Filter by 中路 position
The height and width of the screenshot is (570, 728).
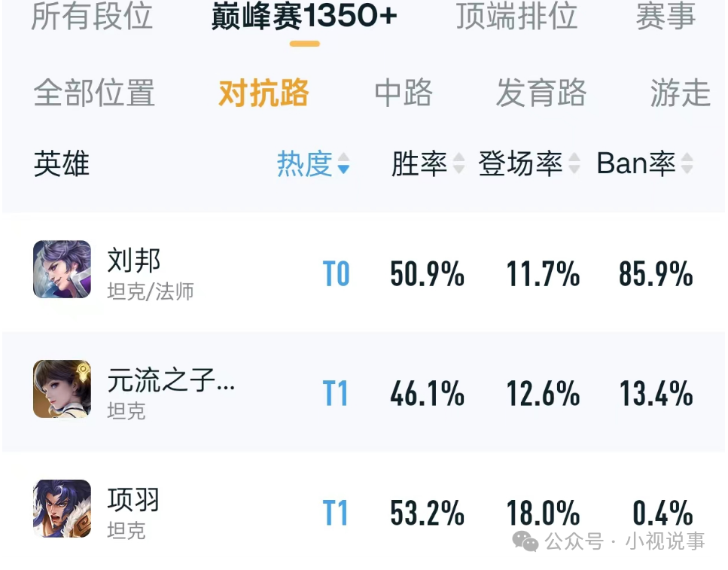(x=404, y=93)
